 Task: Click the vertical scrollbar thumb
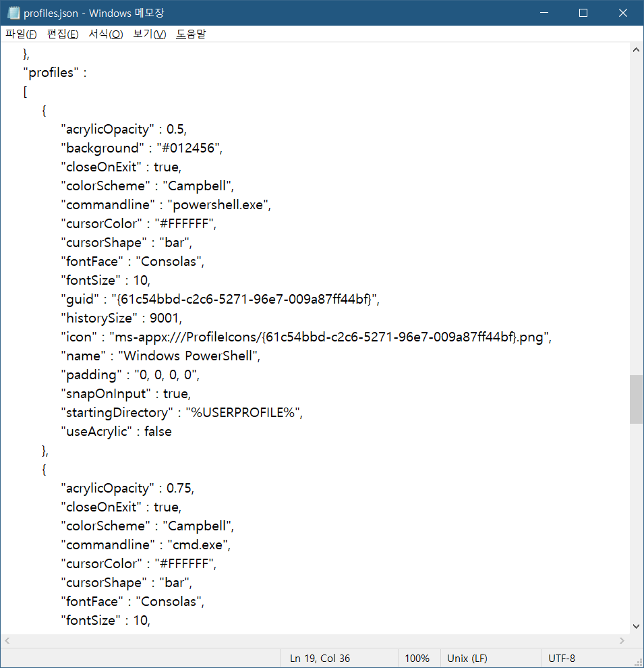click(x=636, y=399)
